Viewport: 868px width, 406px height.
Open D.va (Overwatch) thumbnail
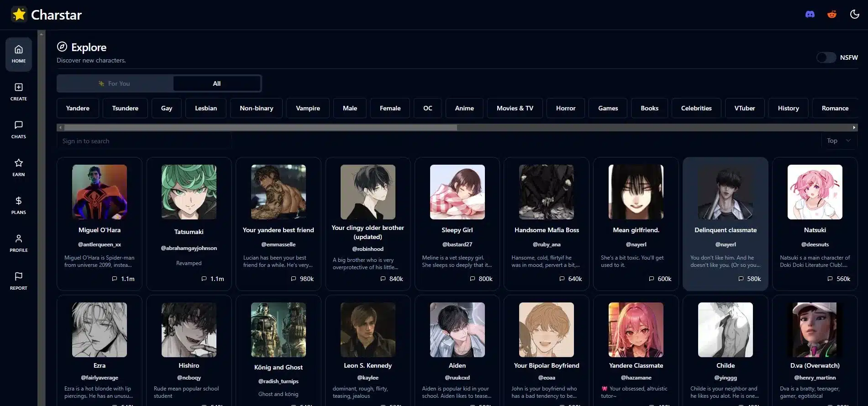pyautogui.click(x=815, y=330)
